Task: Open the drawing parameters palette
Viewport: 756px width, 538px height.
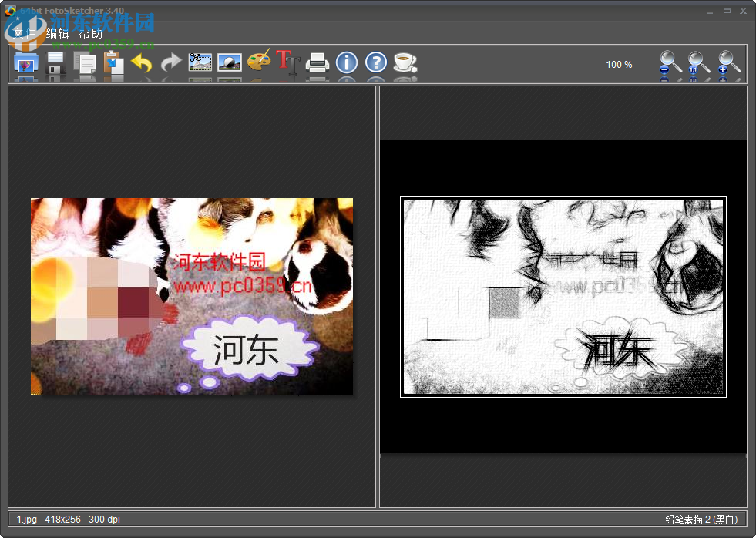Action: tap(257, 65)
